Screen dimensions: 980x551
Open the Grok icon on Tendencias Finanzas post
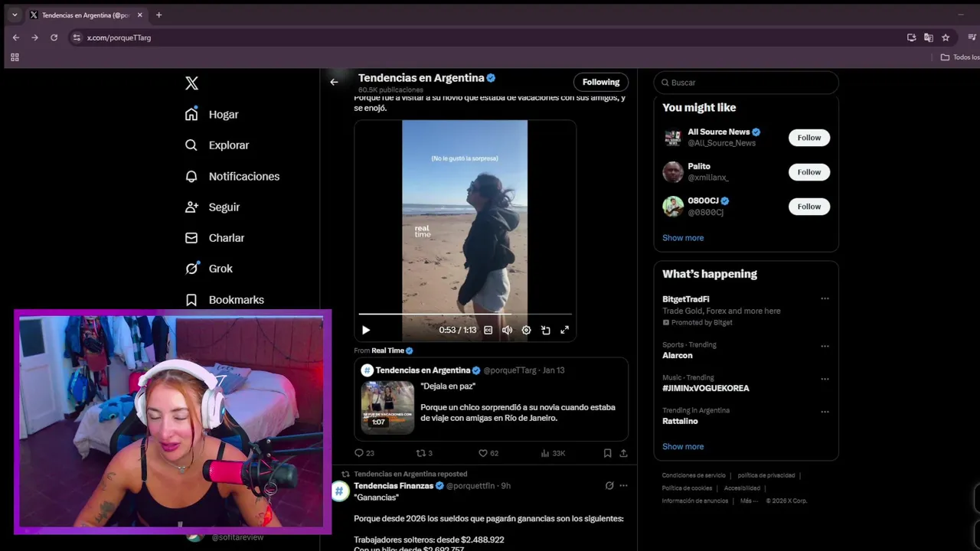point(609,485)
